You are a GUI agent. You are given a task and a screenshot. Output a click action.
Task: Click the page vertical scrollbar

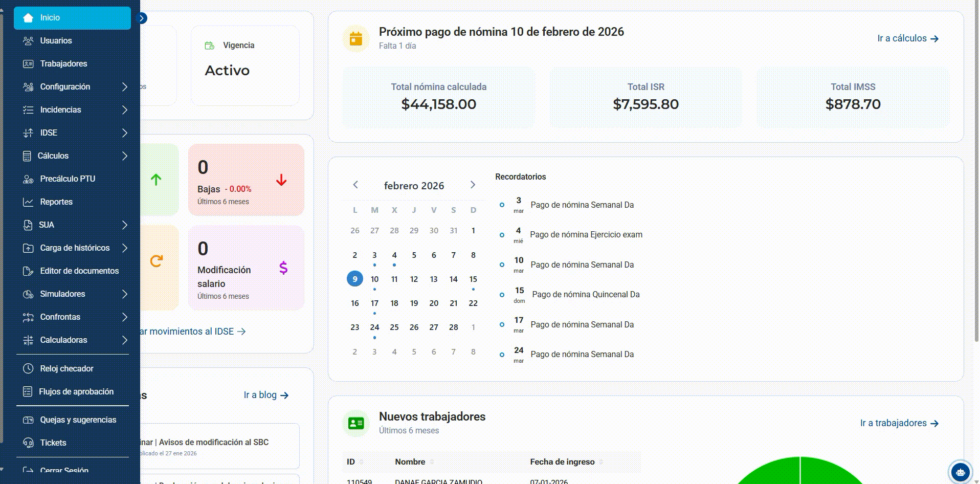pyautogui.click(x=976, y=171)
